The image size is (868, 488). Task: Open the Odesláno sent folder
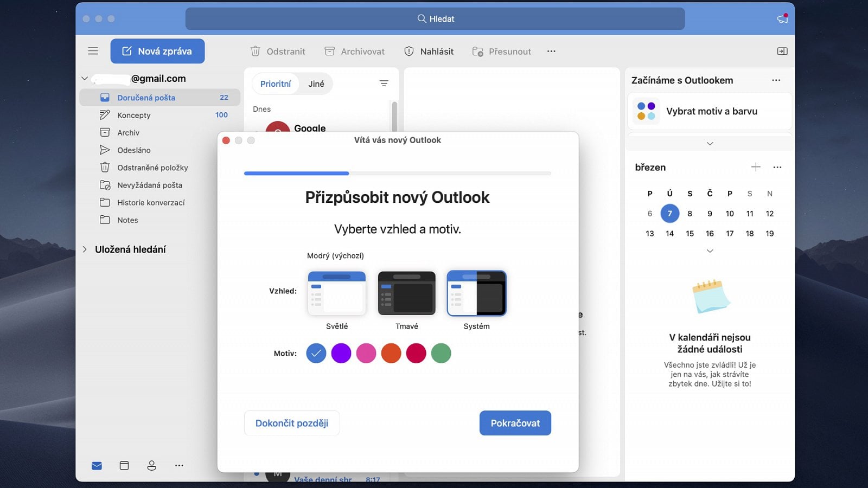point(160,150)
